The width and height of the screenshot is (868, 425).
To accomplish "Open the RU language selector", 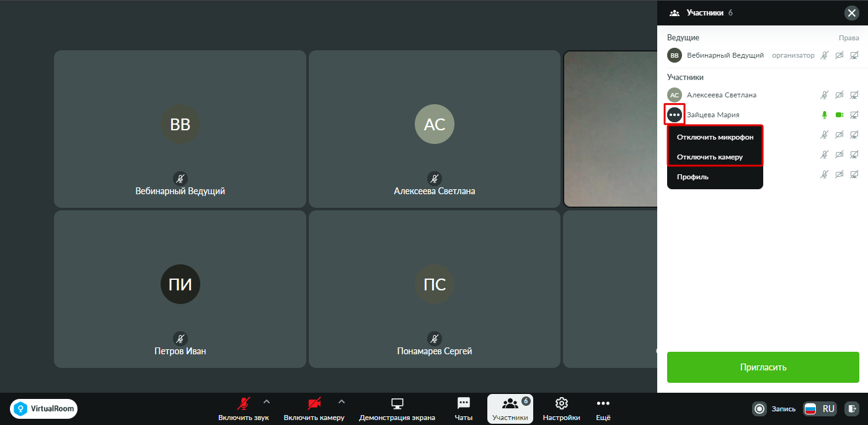I will (820, 409).
